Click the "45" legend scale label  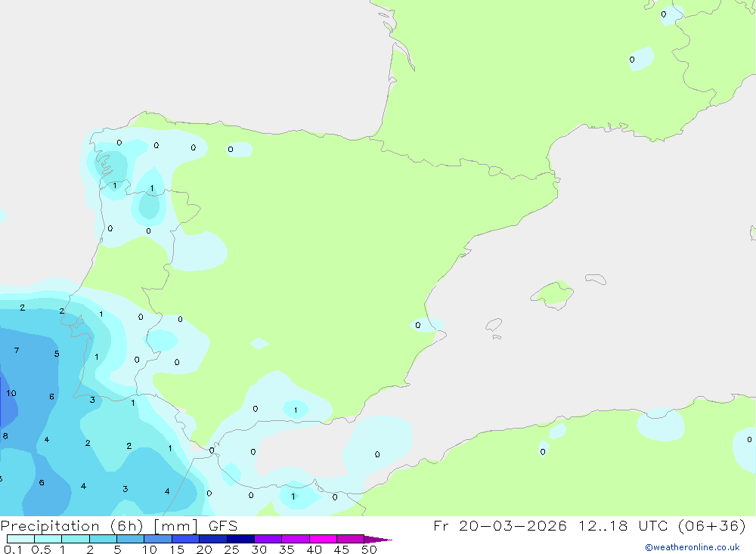[x=342, y=549]
